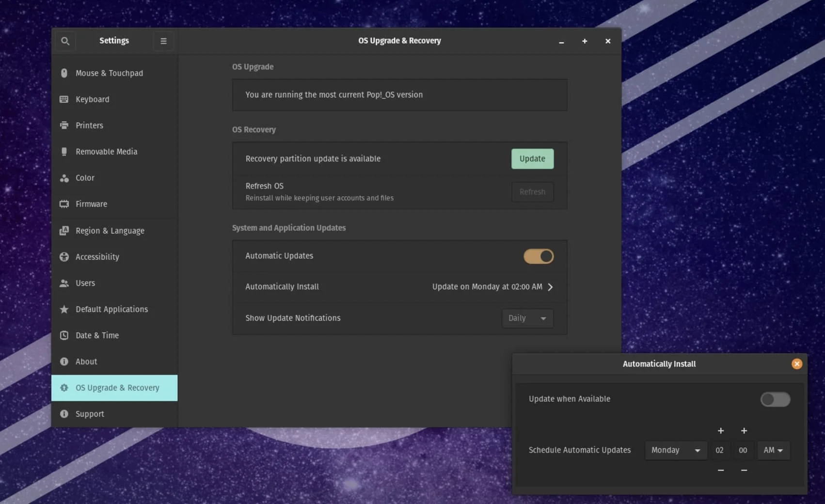The width and height of the screenshot is (825, 504).
Task: Select Printers in the sidebar
Action: 114,126
